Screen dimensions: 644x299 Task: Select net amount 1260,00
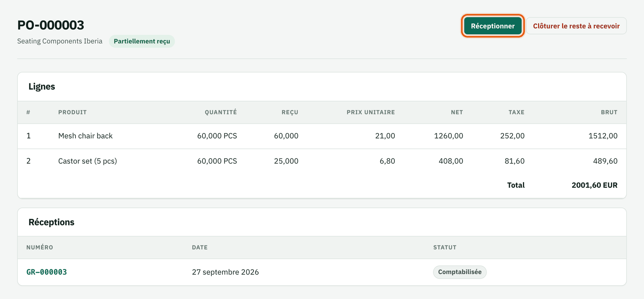click(449, 136)
